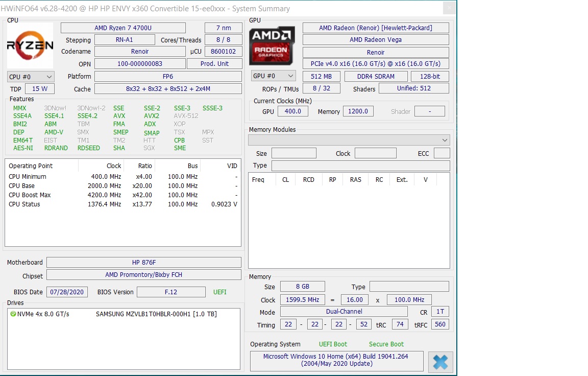
Task: Click the memory size 8 GB field
Action: (302, 287)
